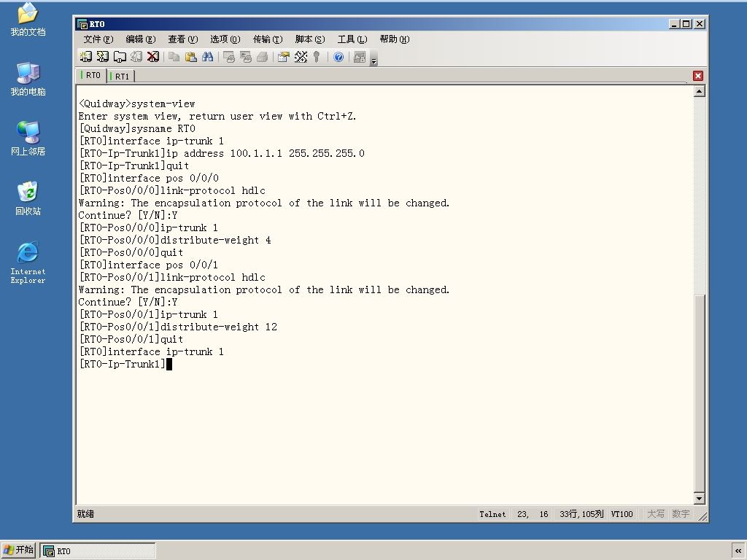Click the Connect toolbar icon
Viewport: 747px width, 560px height.
[x=86, y=57]
